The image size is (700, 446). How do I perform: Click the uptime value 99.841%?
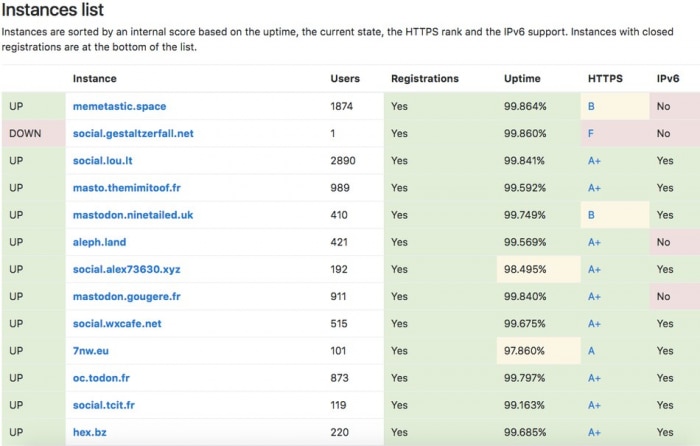[524, 161]
